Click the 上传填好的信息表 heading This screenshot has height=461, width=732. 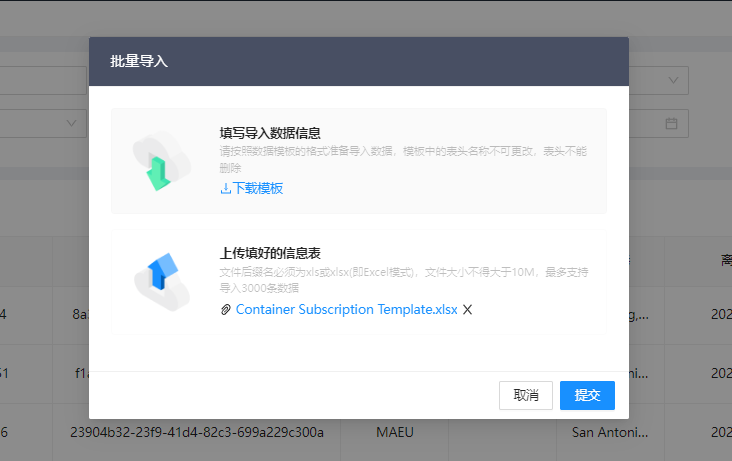click(x=270, y=253)
